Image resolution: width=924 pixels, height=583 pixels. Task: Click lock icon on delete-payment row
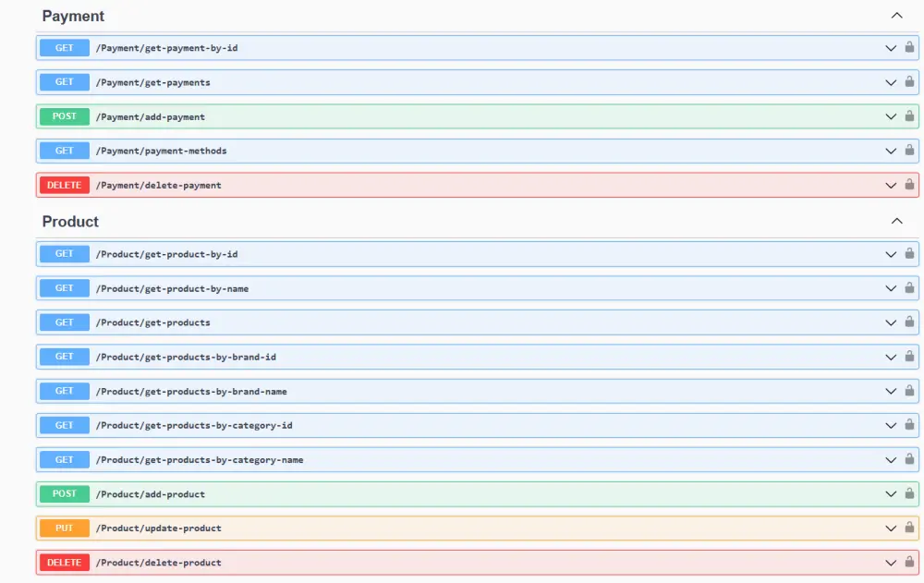(909, 185)
